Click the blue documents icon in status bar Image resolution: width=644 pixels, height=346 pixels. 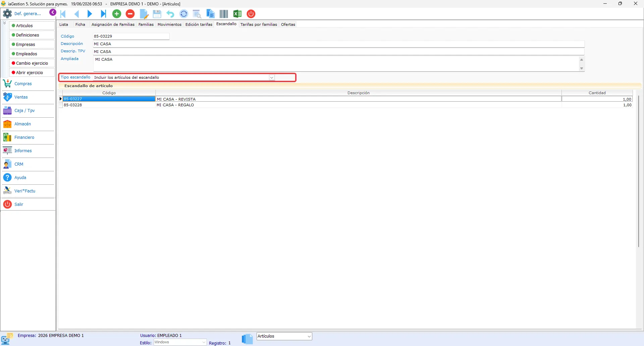pyautogui.click(x=247, y=339)
